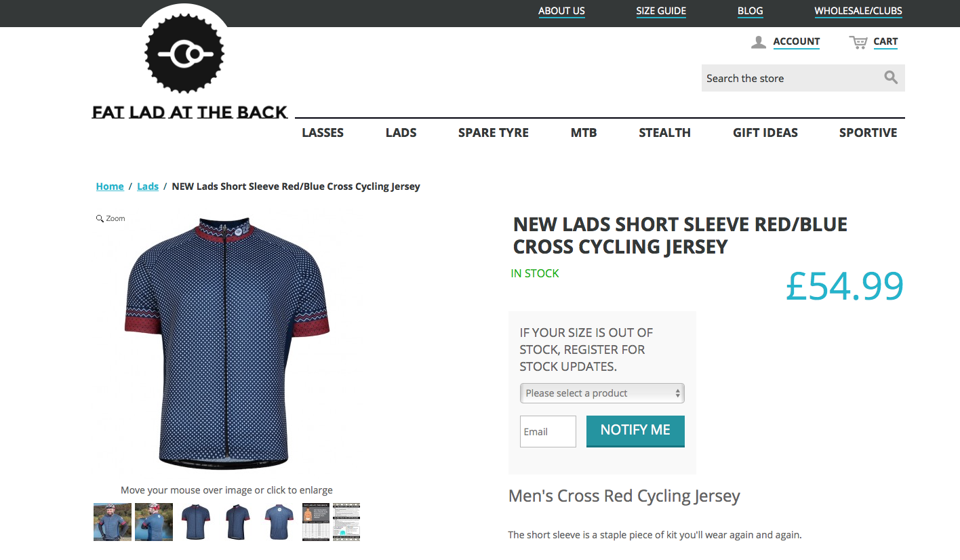This screenshot has height=560, width=960.
Task: Click the account person icon
Action: pyautogui.click(x=758, y=42)
